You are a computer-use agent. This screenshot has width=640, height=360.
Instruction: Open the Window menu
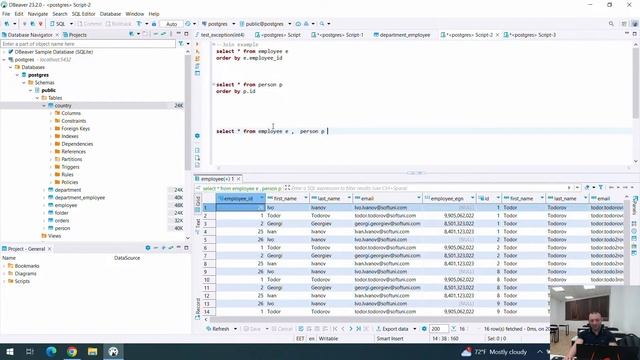click(x=134, y=13)
